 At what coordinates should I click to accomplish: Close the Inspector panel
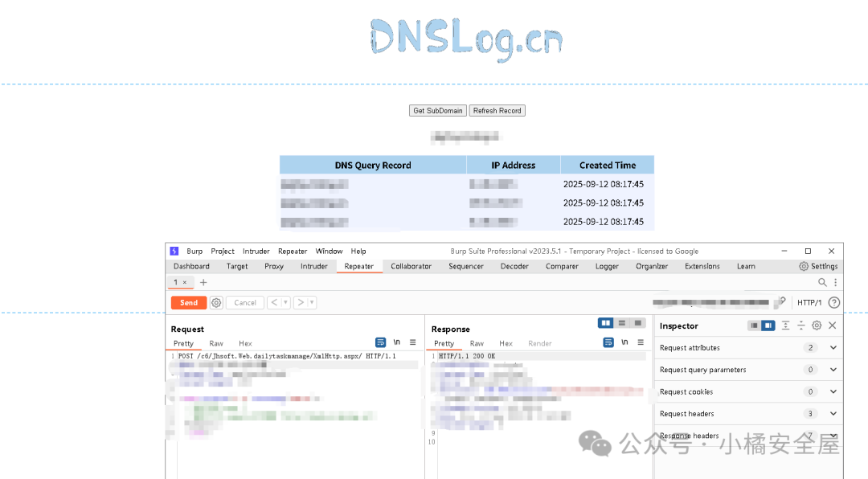(833, 325)
